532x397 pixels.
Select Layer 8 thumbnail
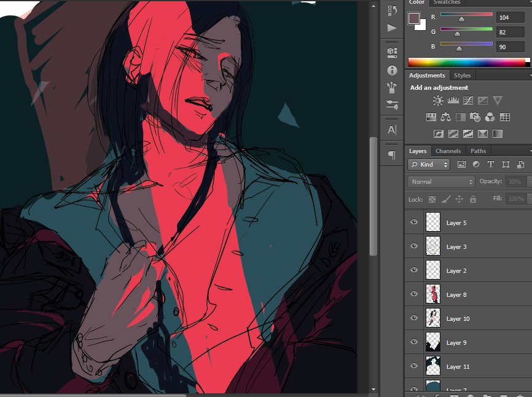(433, 294)
